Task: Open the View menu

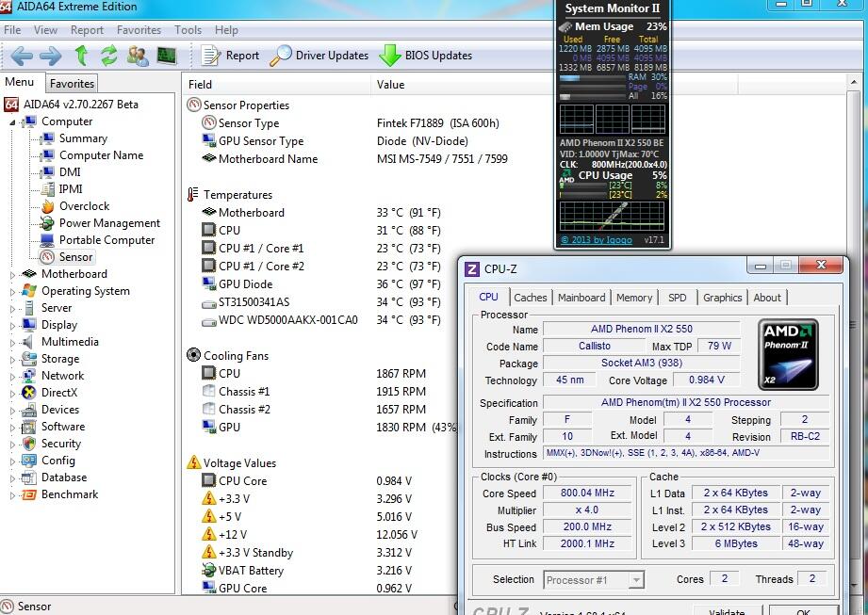Action: pyautogui.click(x=45, y=30)
